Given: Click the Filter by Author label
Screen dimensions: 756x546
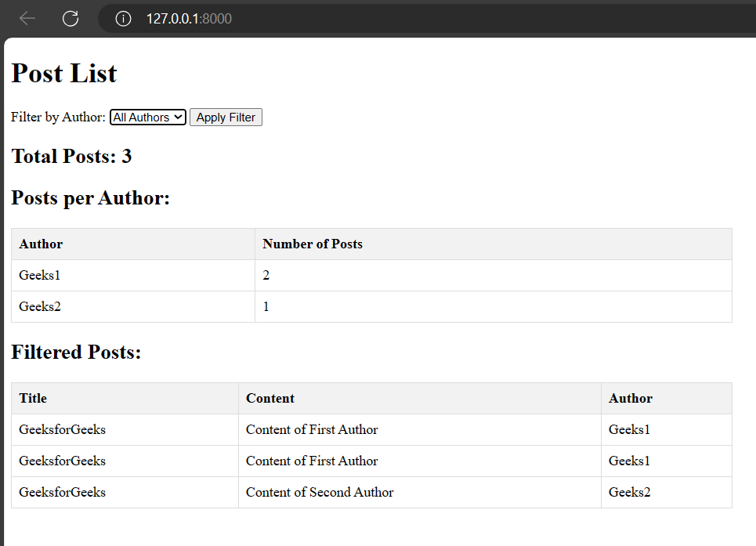Looking at the screenshot, I should pyautogui.click(x=58, y=118).
